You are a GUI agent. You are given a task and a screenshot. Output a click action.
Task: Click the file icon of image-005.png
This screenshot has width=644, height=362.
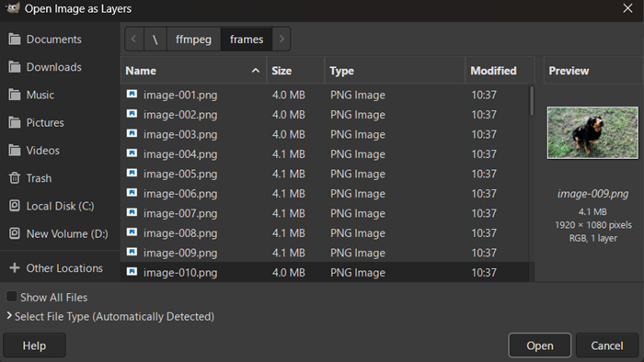[x=132, y=173]
